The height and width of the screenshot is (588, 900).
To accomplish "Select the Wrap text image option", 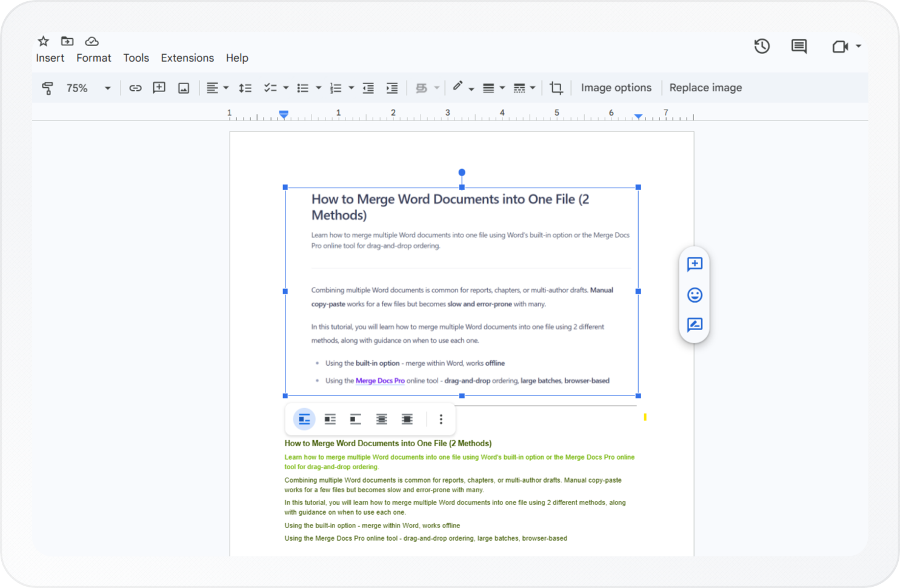I will pyautogui.click(x=330, y=419).
